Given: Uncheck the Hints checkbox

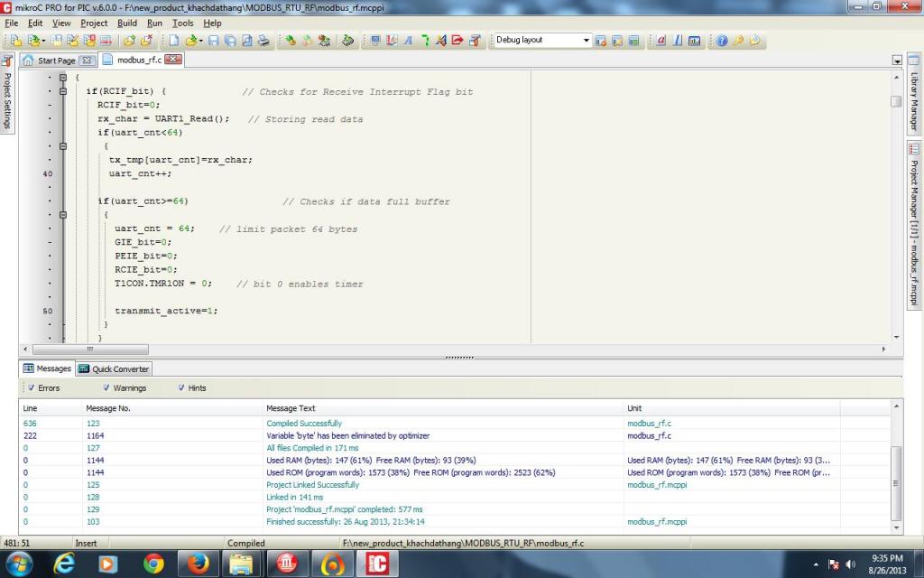Looking at the screenshot, I should (181, 388).
